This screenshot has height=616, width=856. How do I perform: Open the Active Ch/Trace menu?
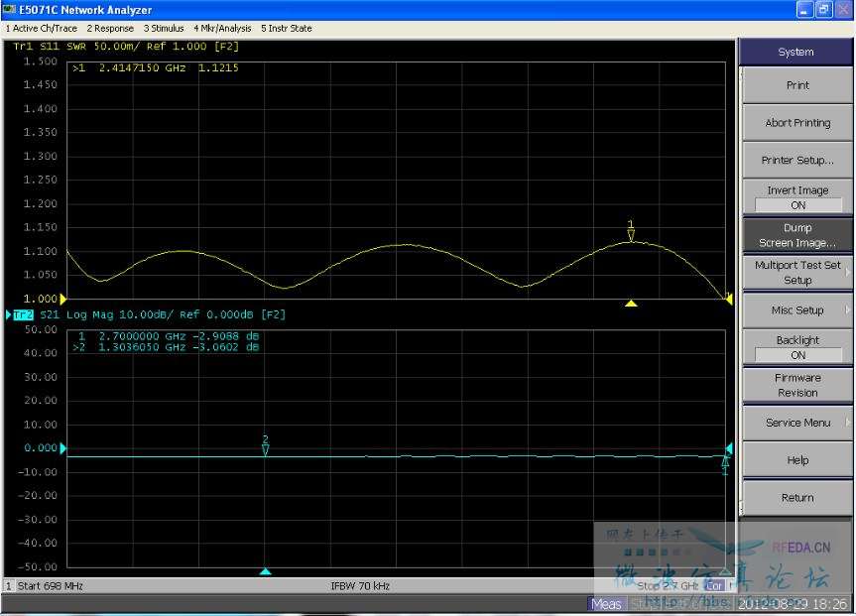pyautogui.click(x=42, y=29)
